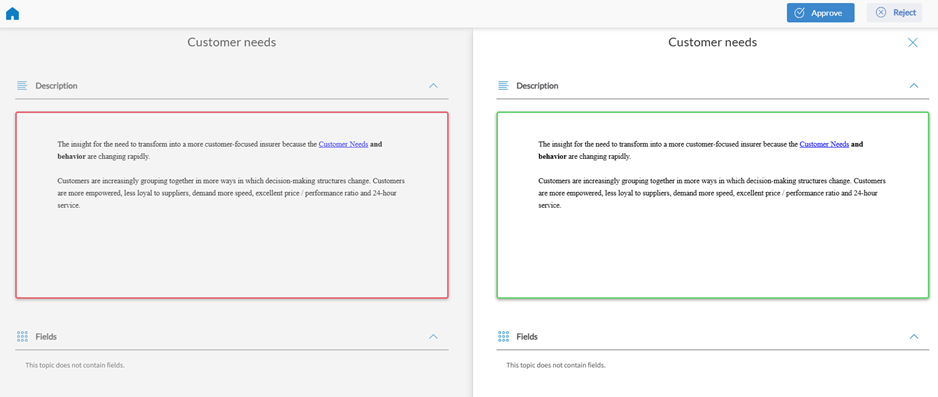Click the left Fields grid icon
Viewport: 938px width, 397px height.
tap(22, 337)
